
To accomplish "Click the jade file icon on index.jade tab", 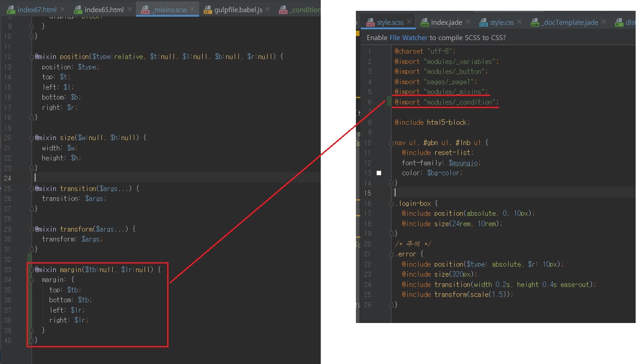I will point(424,23).
